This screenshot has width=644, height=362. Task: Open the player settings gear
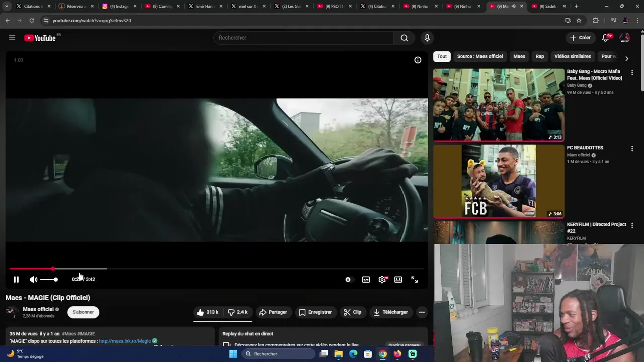[x=382, y=279]
